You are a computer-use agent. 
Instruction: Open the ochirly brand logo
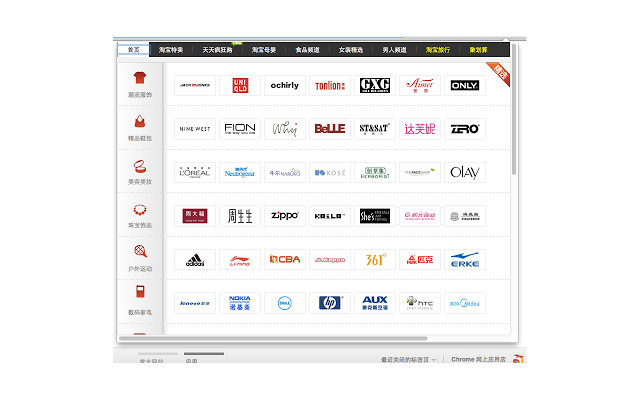[285, 85]
